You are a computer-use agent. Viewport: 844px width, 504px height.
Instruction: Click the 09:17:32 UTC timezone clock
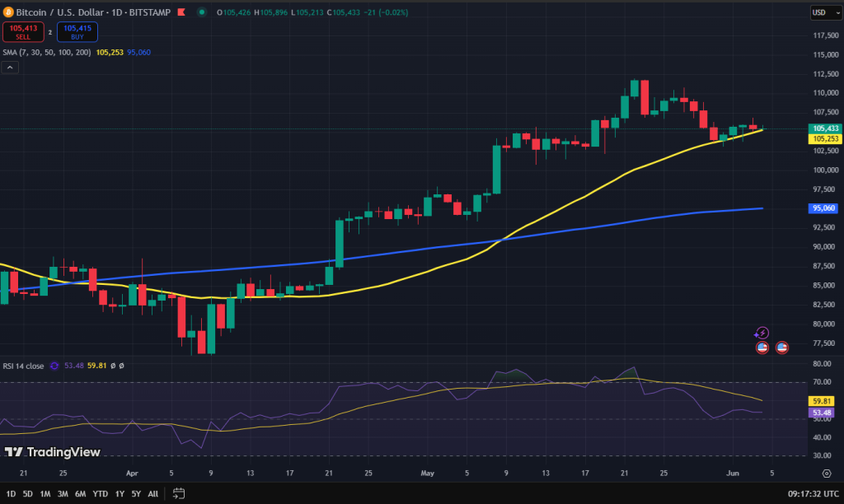813,493
